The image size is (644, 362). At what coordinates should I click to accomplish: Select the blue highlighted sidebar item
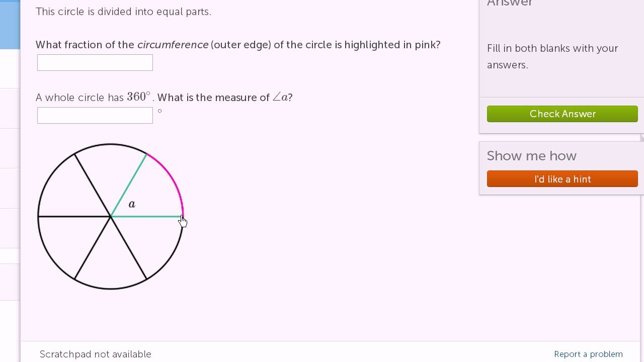pos(10,25)
